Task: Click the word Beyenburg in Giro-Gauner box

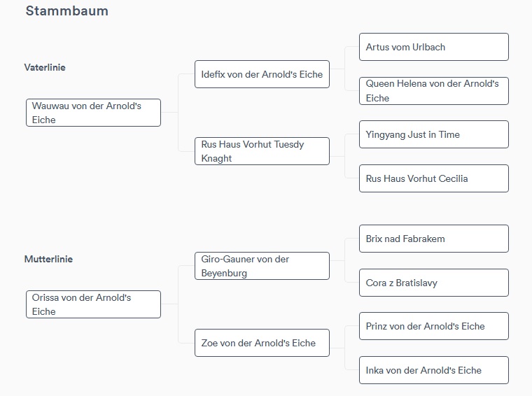Action: pos(224,273)
